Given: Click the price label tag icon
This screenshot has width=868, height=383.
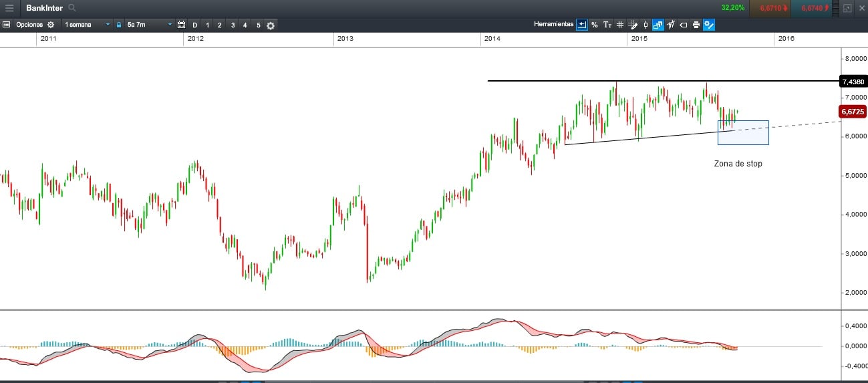Looking at the screenshot, I should click(683, 25).
